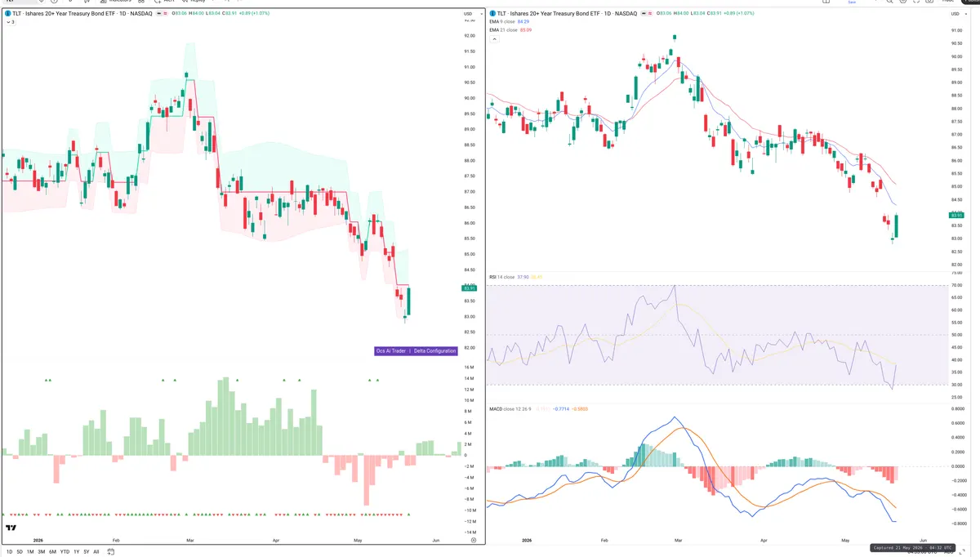
Task: Select the 1D time range
Action: click(x=9, y=552)
